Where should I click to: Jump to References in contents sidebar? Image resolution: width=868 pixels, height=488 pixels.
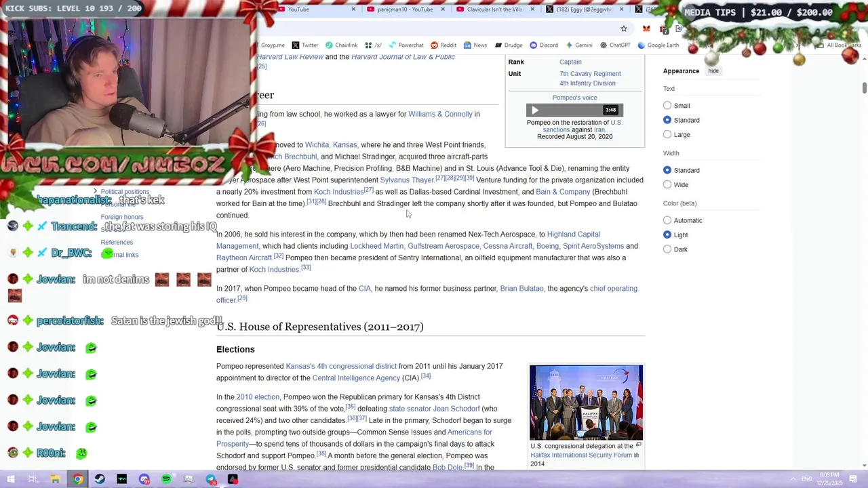tap(117, 242)
